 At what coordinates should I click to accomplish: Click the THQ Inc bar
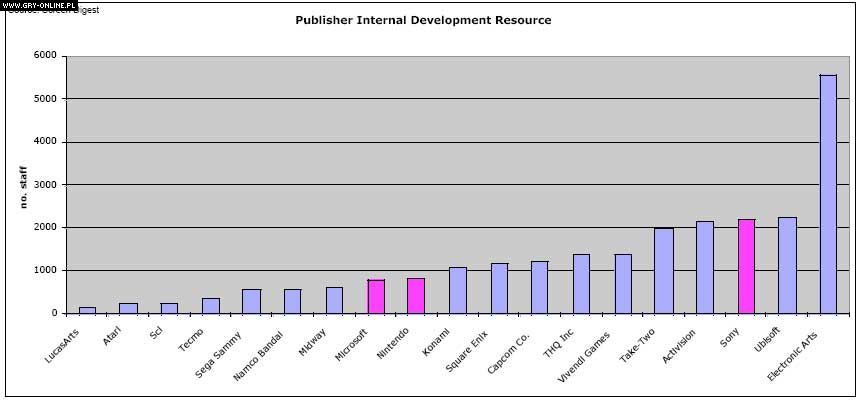581,283
